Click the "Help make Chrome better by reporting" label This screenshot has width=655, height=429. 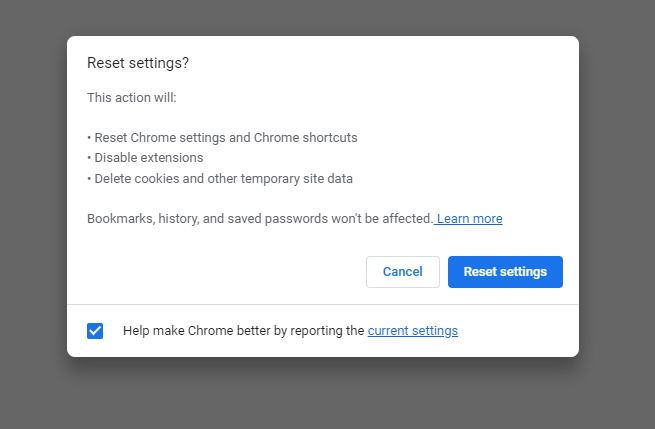coord(244,331)
